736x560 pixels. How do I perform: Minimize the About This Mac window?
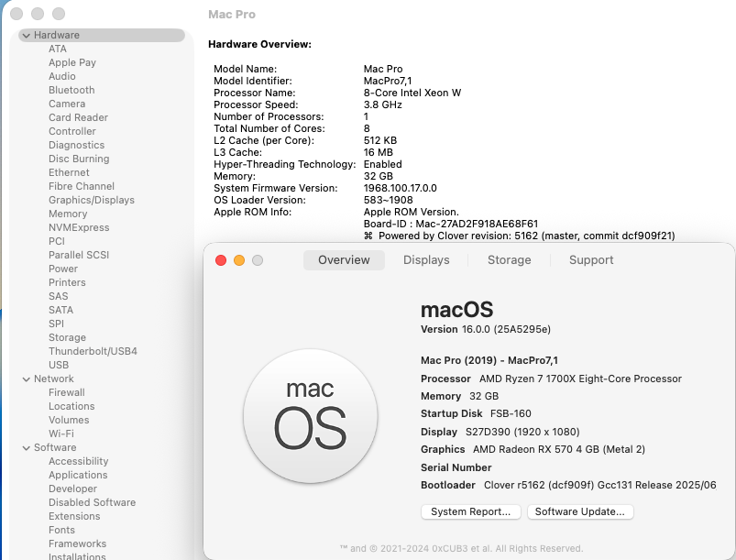point(239,260)
